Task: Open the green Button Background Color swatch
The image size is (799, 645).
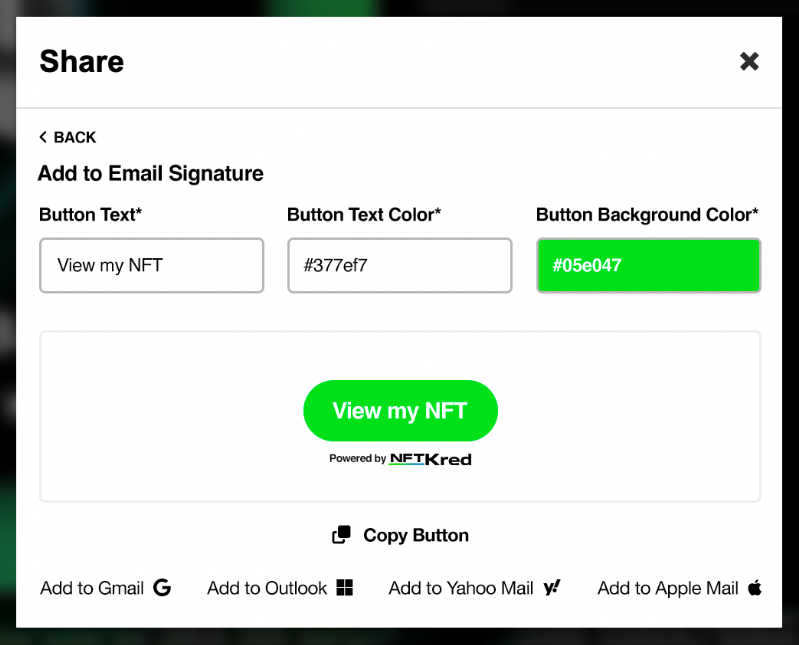Action: coord(648,265)
